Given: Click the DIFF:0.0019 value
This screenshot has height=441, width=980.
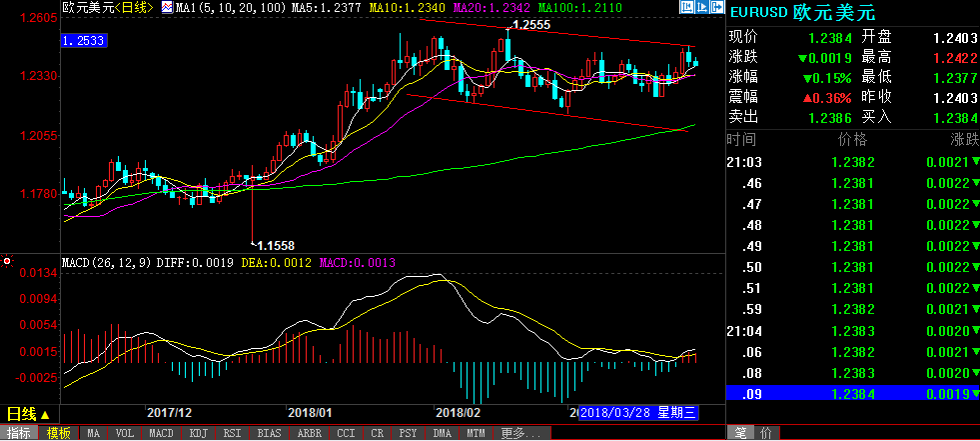Looking at the screenshot, I should (x=195, y=263).
